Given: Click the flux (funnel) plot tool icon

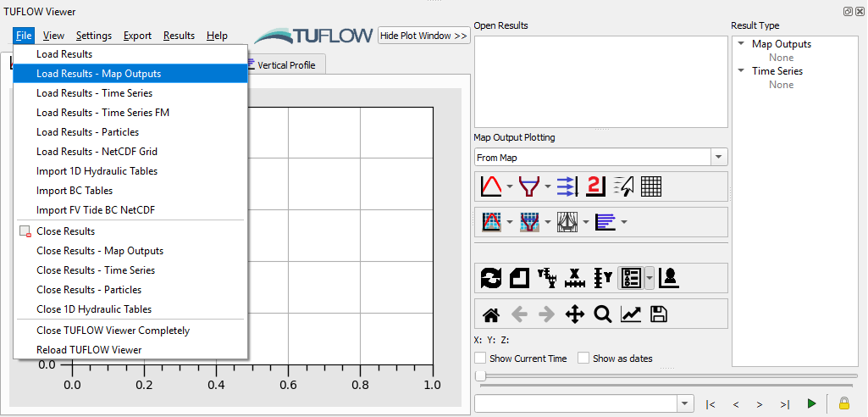Looking at the screenshot, I should [529, 186].
